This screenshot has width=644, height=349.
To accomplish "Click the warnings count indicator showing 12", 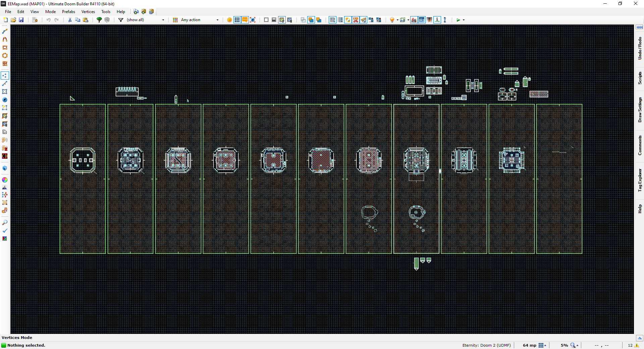I will [x=633, y=345].
